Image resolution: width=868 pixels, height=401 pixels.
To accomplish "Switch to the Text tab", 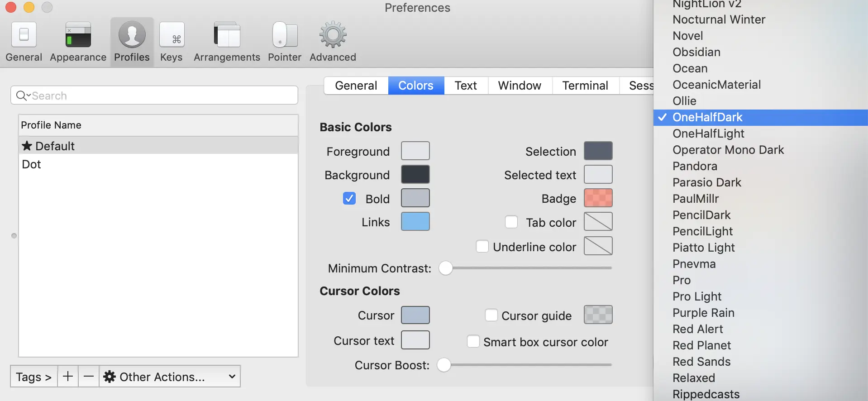I will [x=466, y=86].
